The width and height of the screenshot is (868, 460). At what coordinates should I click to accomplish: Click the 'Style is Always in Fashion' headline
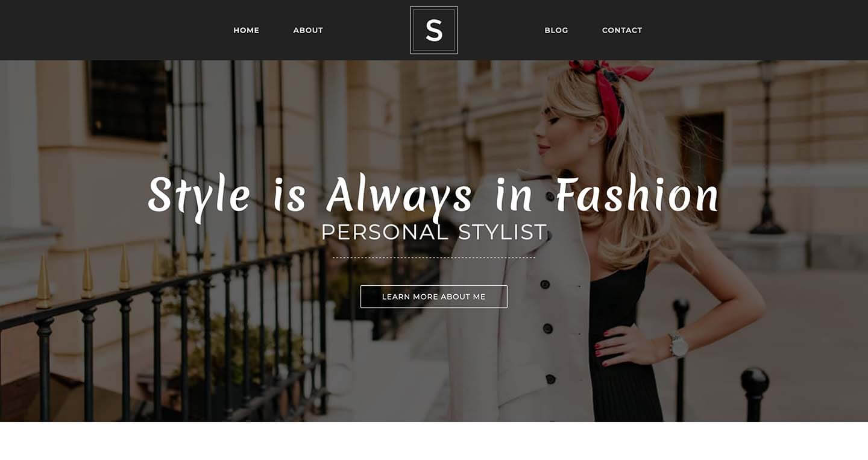point(433,196)
